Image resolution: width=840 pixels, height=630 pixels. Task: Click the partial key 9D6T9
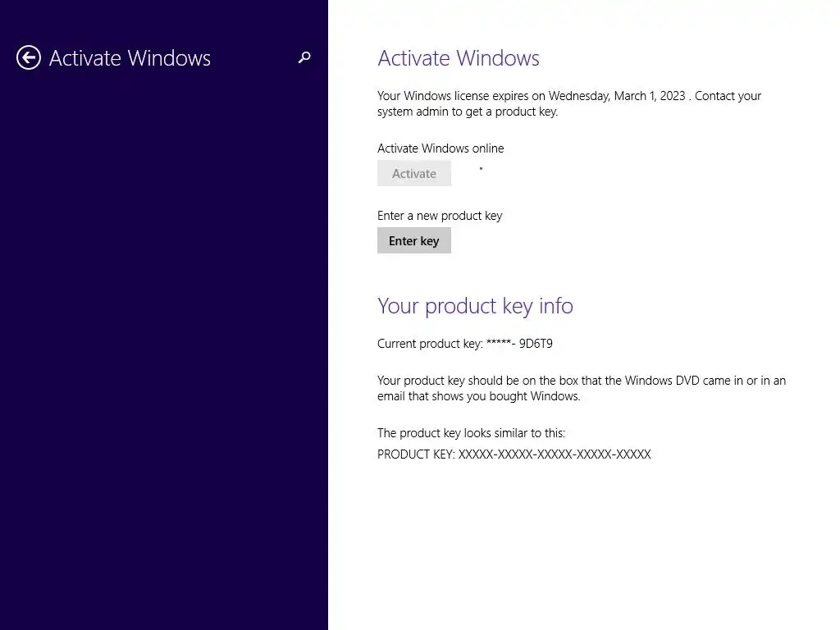pos(536,344)
